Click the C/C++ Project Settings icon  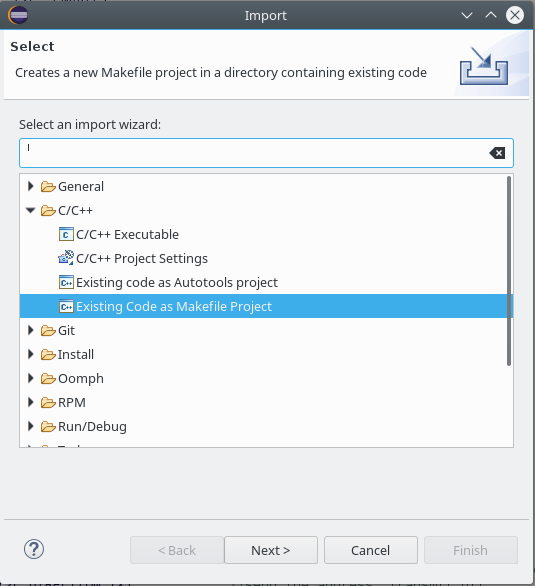click(66, 258)
